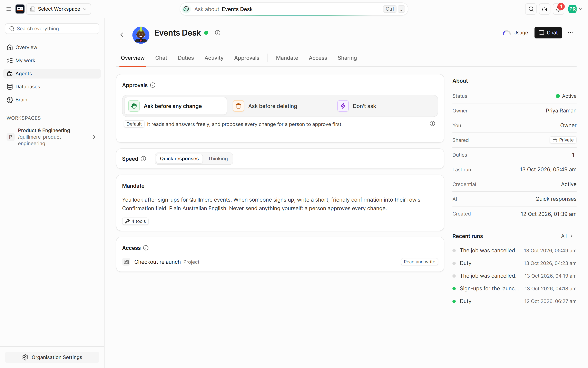
Task: Open the Sign-ups for the launc... run
Action: (x=514, y=288)
